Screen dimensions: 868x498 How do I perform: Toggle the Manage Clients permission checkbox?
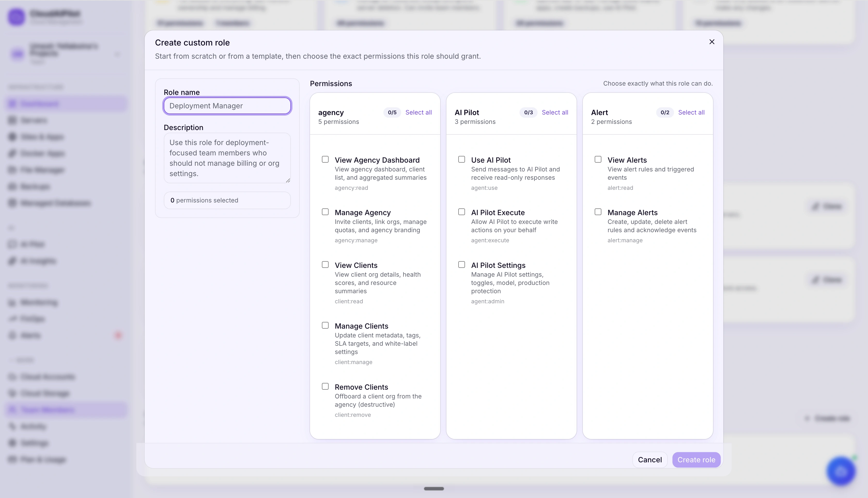coord(325,326)
